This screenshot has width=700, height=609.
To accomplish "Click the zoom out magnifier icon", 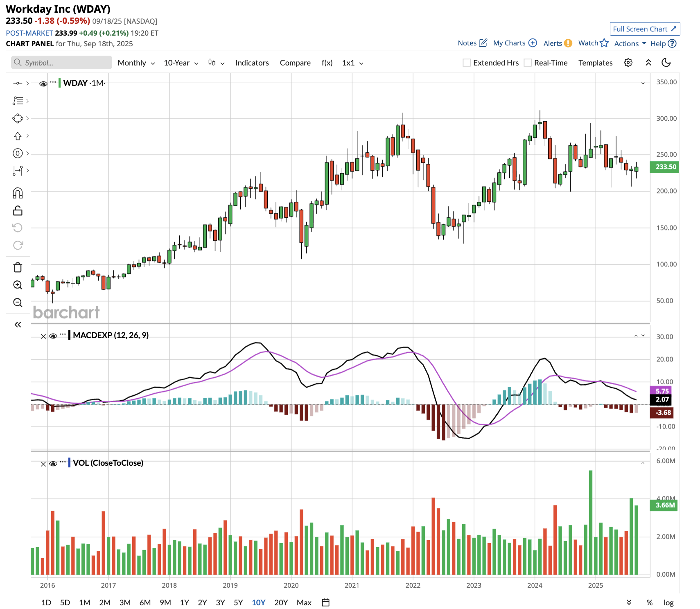I will (18, 302).
